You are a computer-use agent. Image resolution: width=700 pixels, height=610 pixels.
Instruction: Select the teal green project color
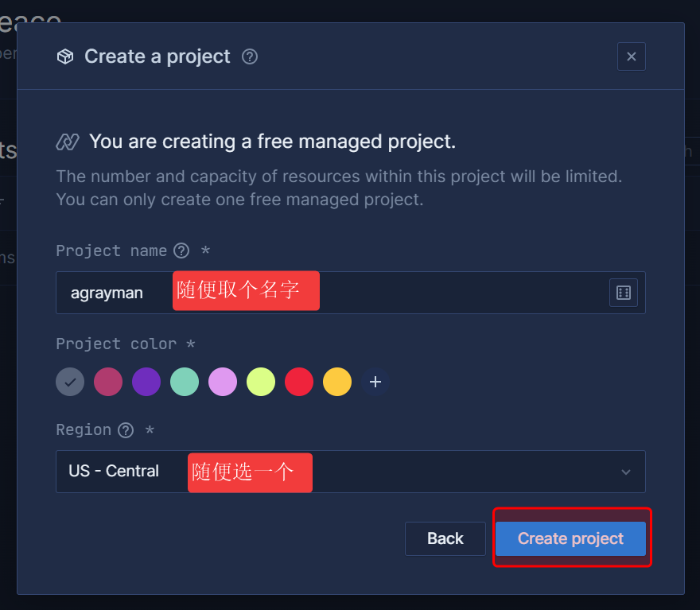click(x=185, y=383)
